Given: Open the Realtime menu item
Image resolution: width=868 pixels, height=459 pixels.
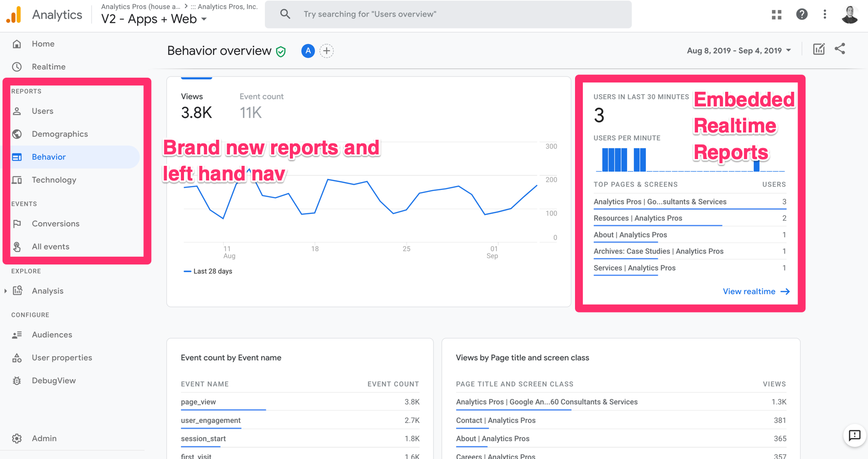Looking at the screenshot, I should click(48, 67).
